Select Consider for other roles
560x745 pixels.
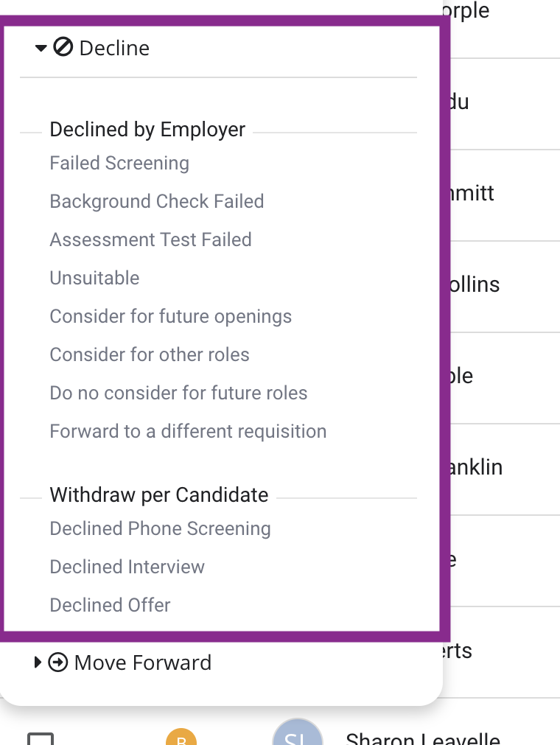[150, 354]
